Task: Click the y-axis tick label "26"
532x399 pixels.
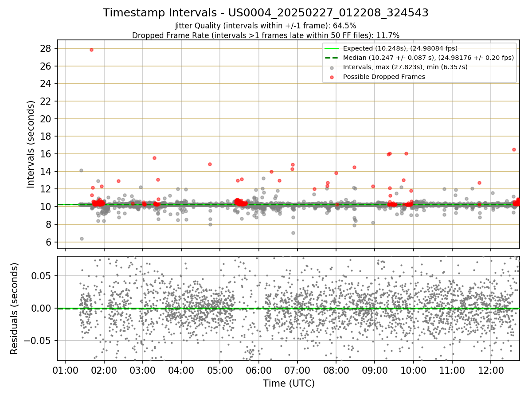Action: click(x=47, y=66)
